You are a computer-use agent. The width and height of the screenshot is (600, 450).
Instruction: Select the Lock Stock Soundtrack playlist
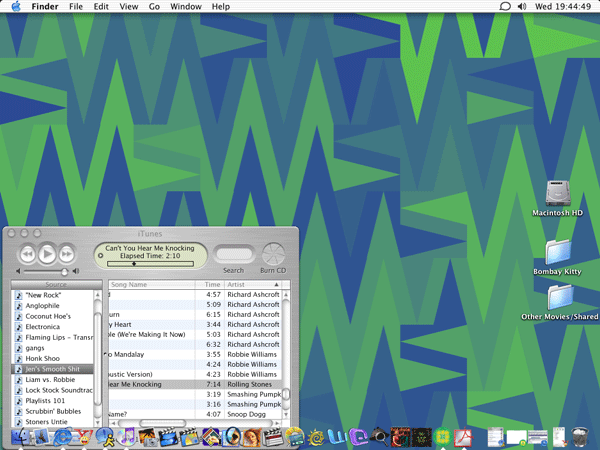(53, 390)
